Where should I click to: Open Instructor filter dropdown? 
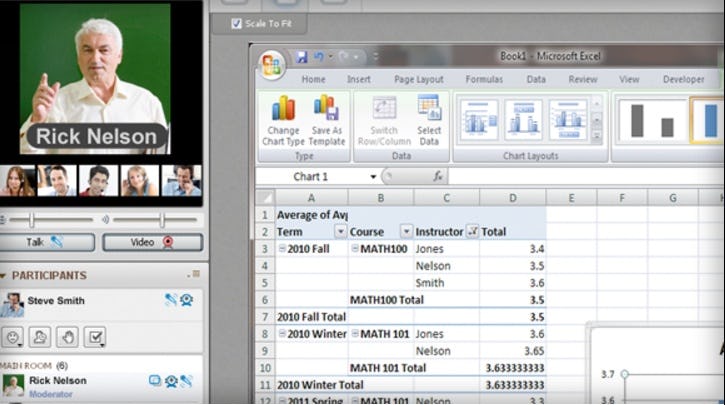(472, 231)
